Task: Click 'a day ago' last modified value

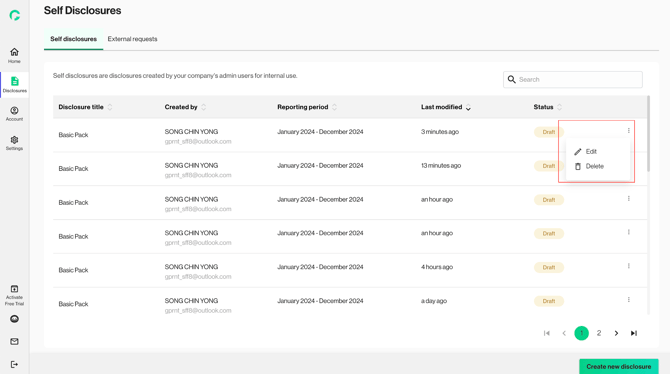Action: coord(434,300)
